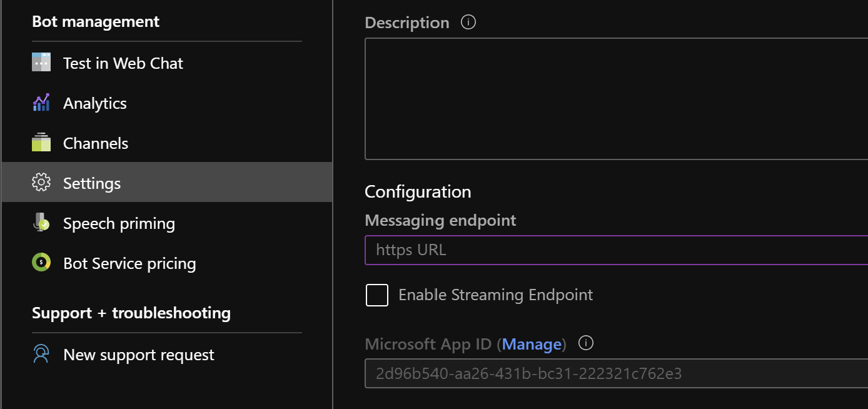This screenshot has width=868, height=409.
Task: Click the Enable Streaming Endpoint label
Action: [495, 295]
